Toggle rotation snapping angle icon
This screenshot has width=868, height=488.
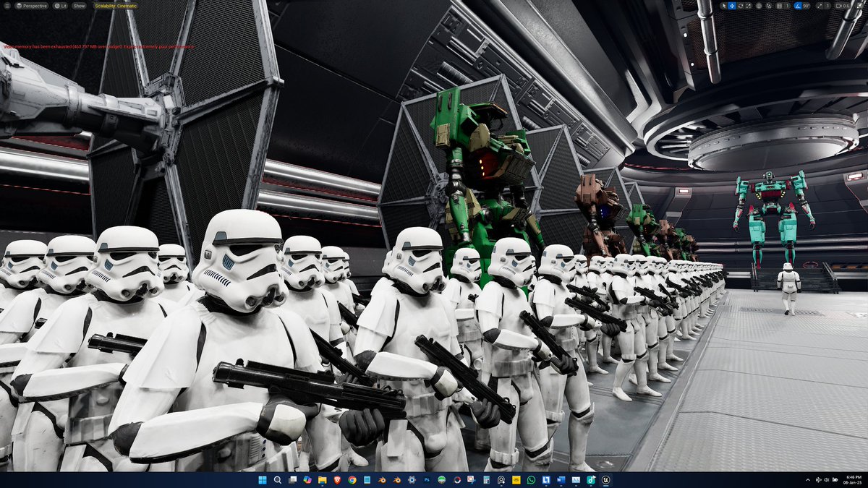point(799,6)
